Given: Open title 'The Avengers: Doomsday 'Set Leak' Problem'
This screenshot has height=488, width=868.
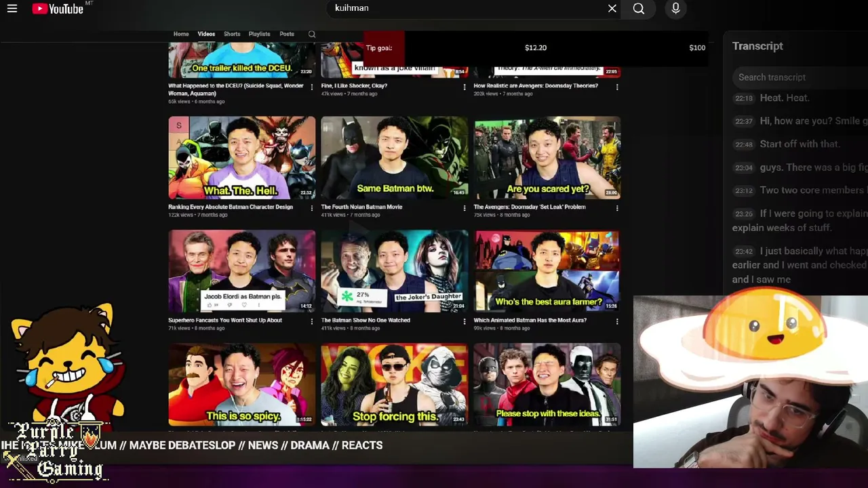Looking at the screenshot, I should coord(530,207).
